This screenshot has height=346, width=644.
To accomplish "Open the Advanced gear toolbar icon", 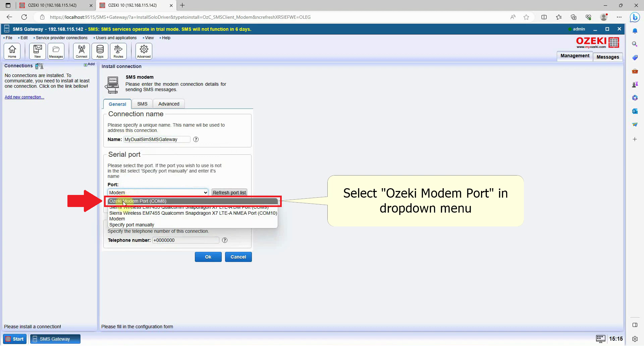I will click(144, 51).
